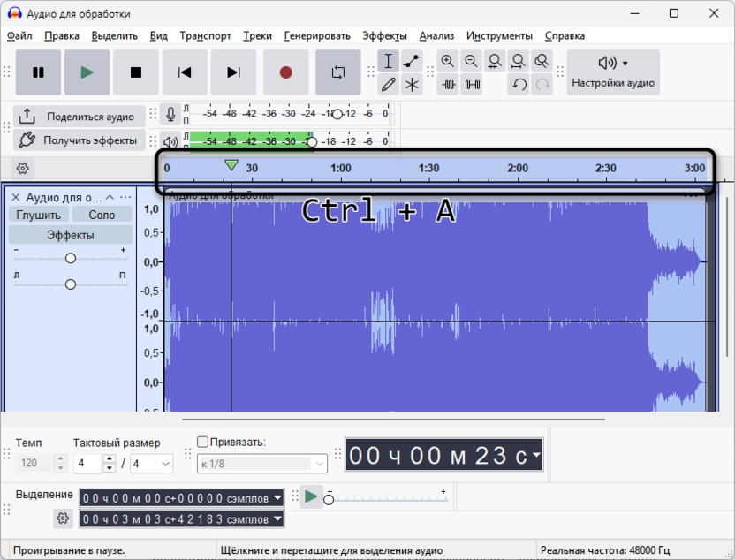Image resolution: width=735 pixels, height=560 pixels.
Task: Trim audio outside selection icon
Action: pyautogui.click(x=448, y=84)
